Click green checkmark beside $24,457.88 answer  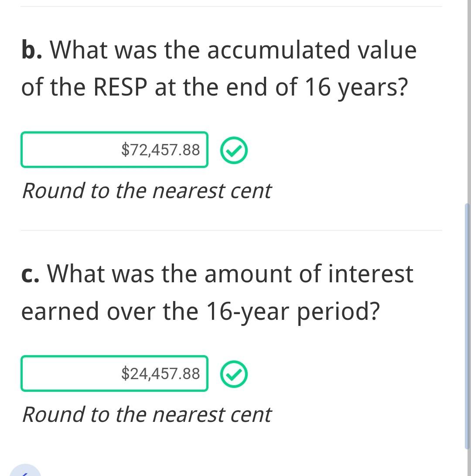234,374
